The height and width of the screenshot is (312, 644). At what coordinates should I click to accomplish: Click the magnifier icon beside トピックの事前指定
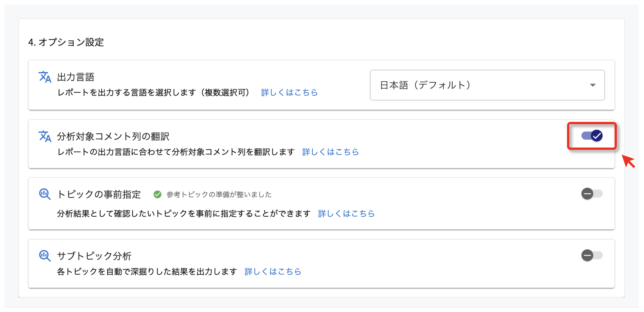[x=44, y=194]
